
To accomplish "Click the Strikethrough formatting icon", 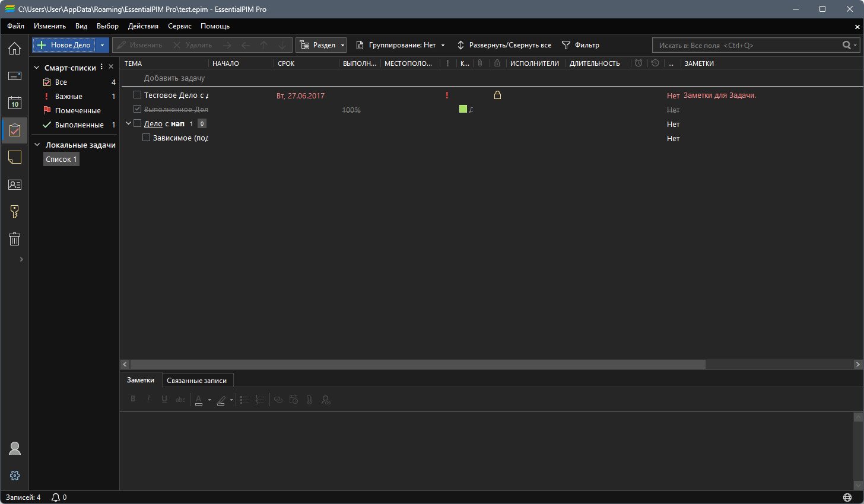I will tap(180, 400).
